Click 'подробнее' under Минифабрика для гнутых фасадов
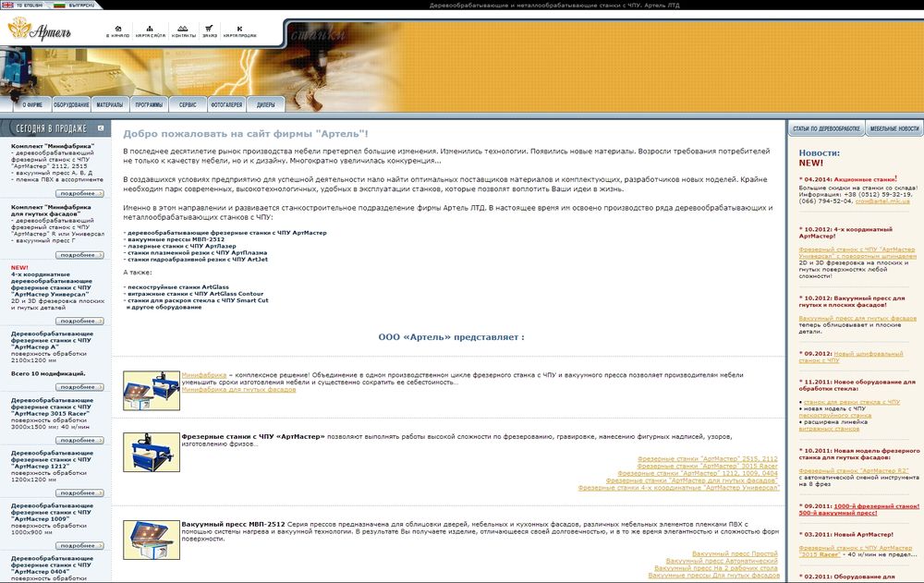Viewport: 924px width, 583px height. 79,255
